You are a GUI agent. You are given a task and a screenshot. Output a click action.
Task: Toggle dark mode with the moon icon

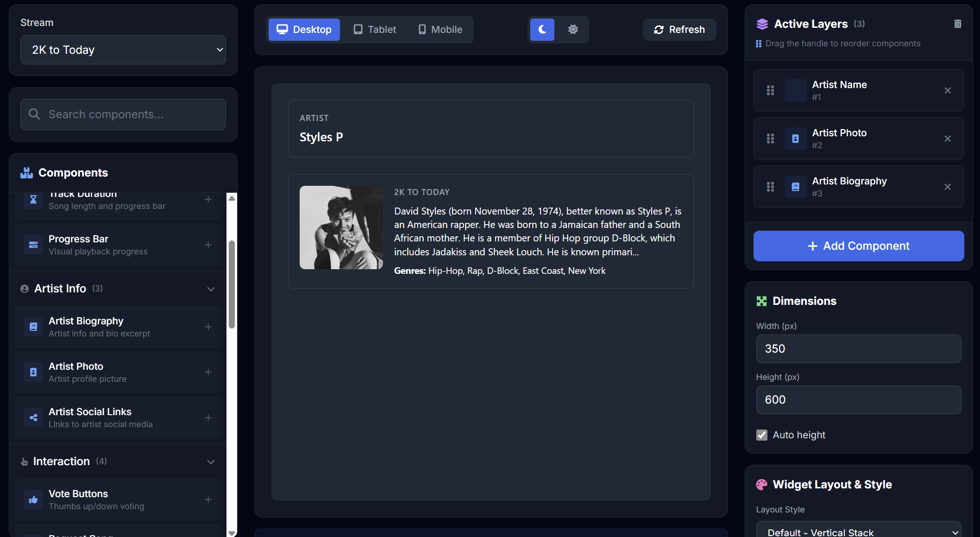[542, 29]
